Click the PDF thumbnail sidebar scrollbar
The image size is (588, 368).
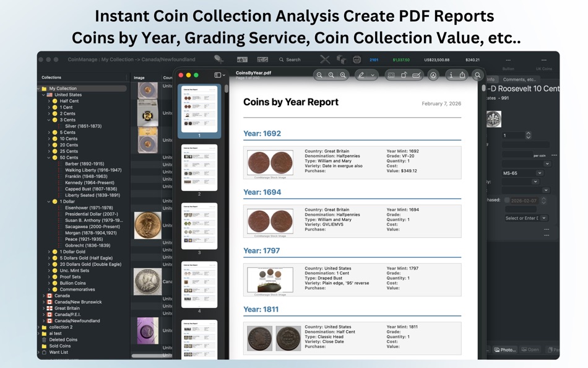[x=226, y=89]
